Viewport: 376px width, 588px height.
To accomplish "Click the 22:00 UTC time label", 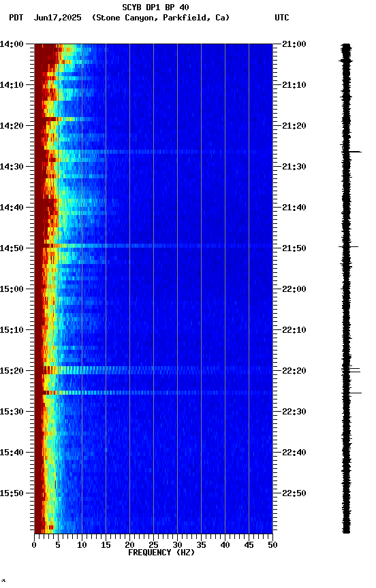I will click(x=294, y=289).
